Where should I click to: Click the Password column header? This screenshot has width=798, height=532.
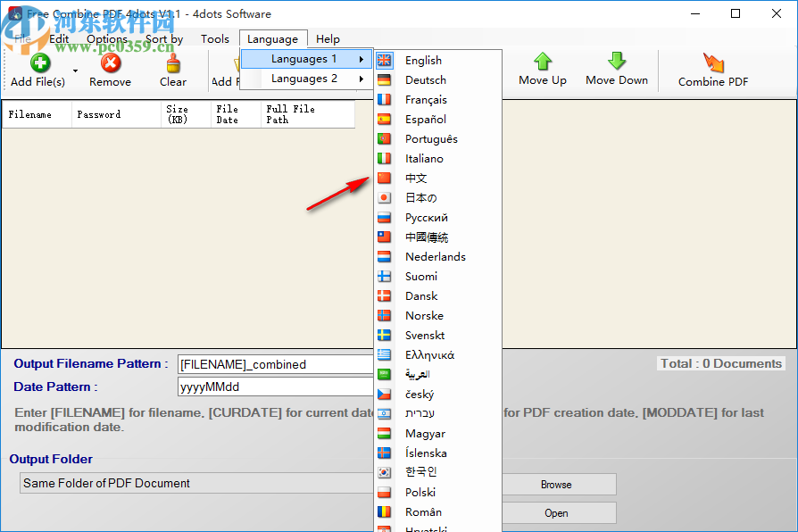tap(116, 114)
